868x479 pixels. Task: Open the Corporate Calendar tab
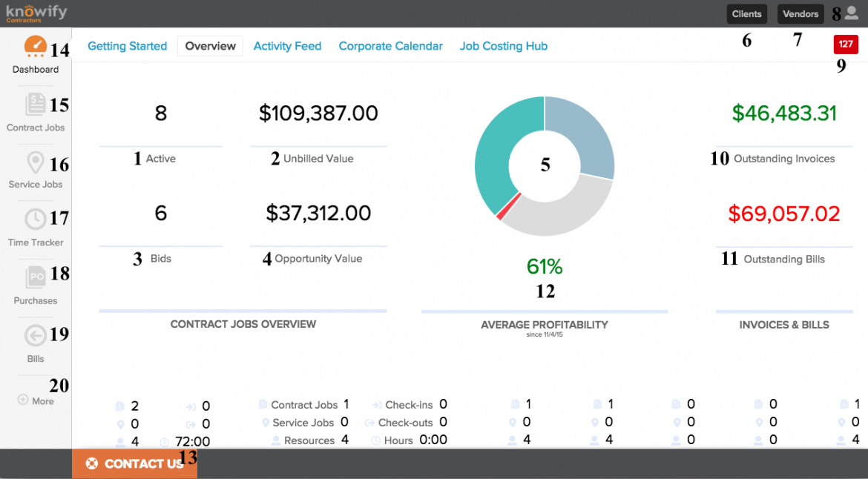point(391,45)
